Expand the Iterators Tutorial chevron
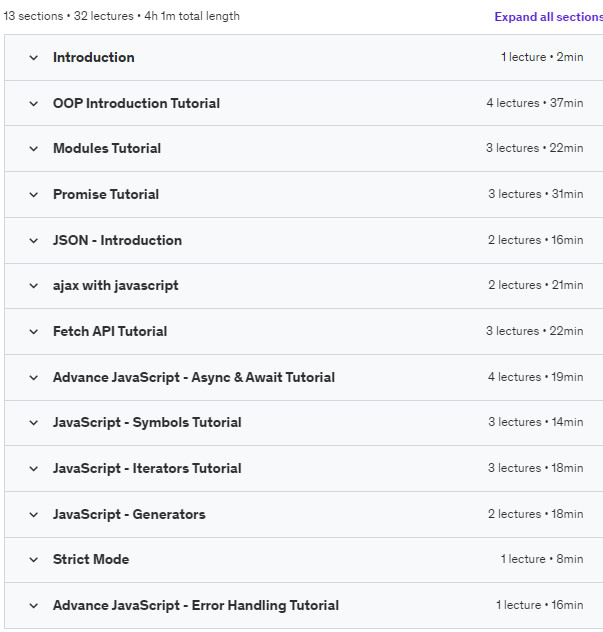 [34, 469]
